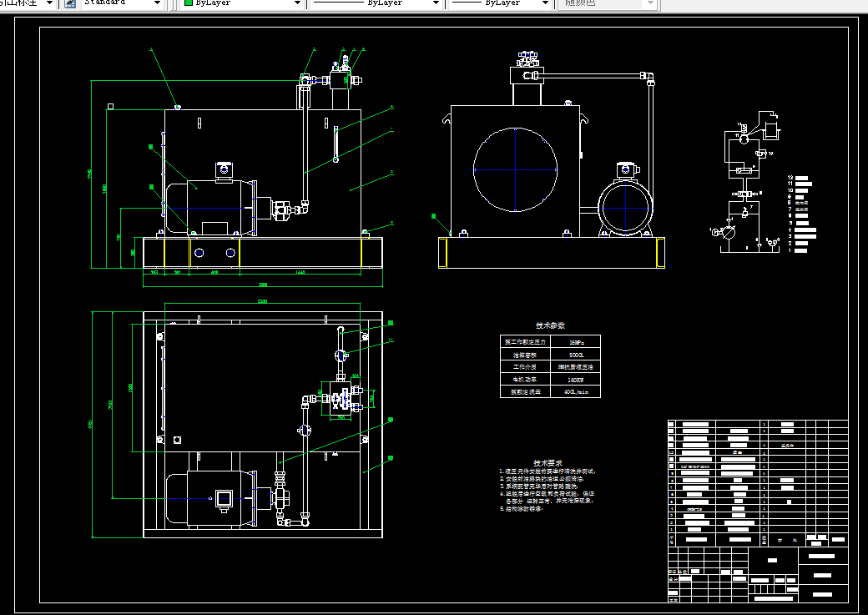Select the 技术要求 heading text
The image size is (868, 615).
pyautogui.click(x=548, y=463)
